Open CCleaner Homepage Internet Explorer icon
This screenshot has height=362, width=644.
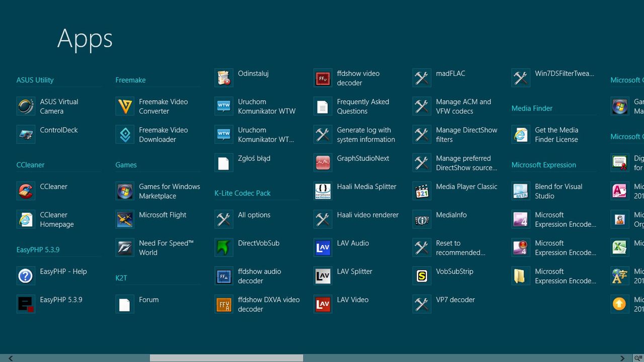[x=26, y=219]
